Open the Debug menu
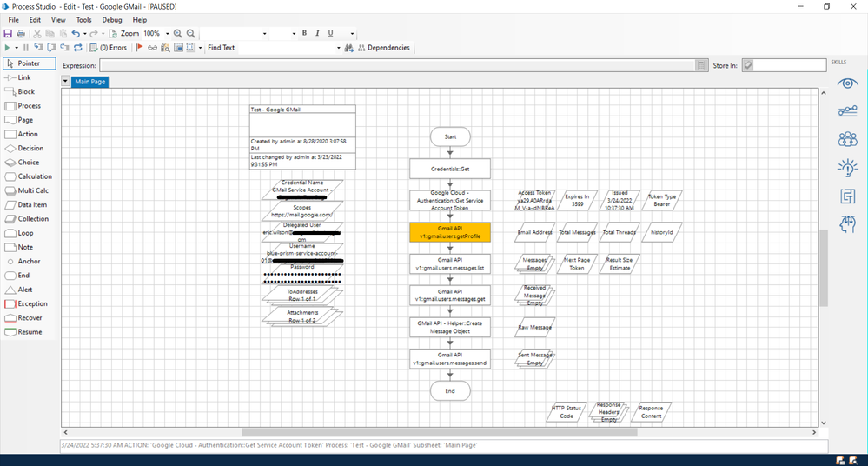 coord(112,19)
